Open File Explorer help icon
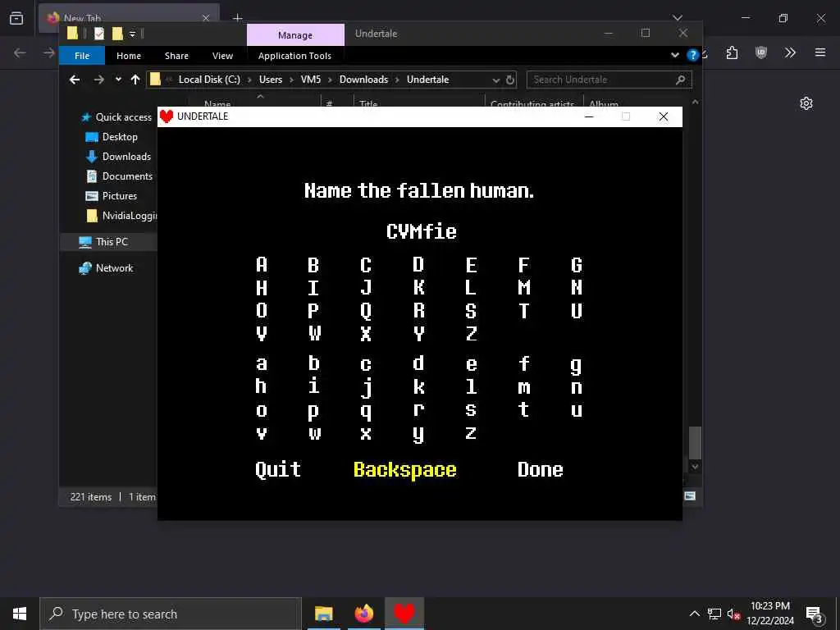The height and width of the screenshot is (630, 840). click(x=692, y=55)
